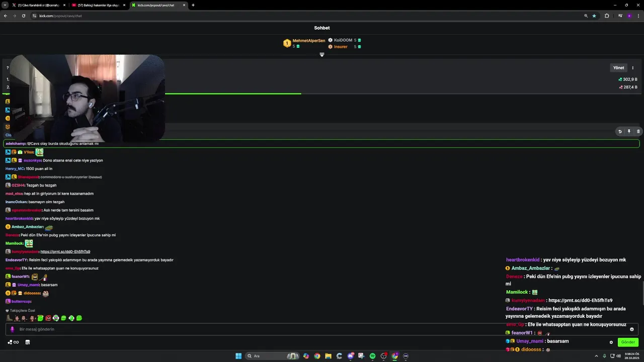Open the prnt.sc/dd0-Eh5fhTs9 link in chat
The width and height of the screenshot is (644, 362).
point(65,251)
